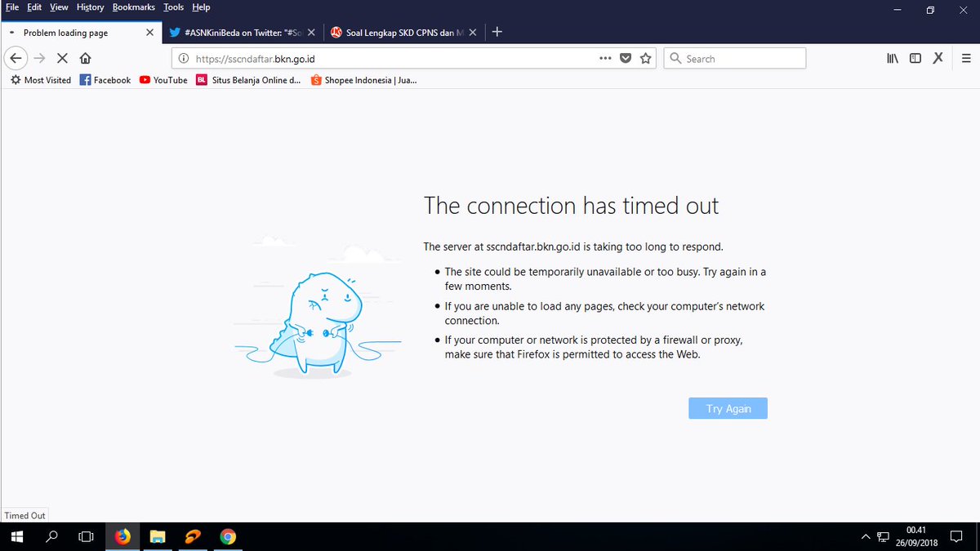The height and width of the screenshot is (551, 980).
Task: Open the Facebook bookmark
Action: [105, 80]
